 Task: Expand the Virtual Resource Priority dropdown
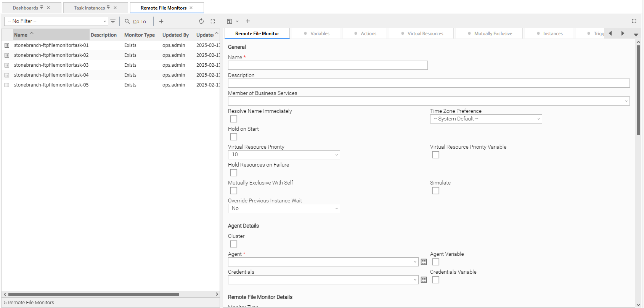click(284, 155)
